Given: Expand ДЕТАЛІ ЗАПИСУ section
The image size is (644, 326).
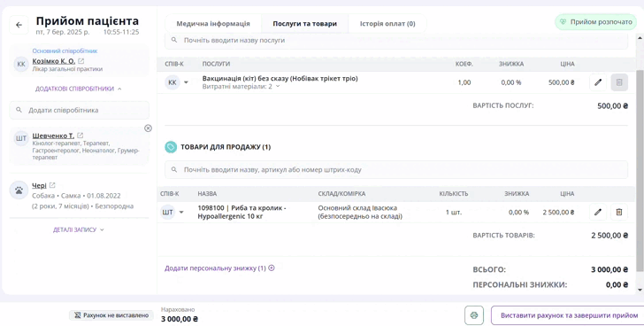Looking at the screenshot, I should [x=78, y=229].
